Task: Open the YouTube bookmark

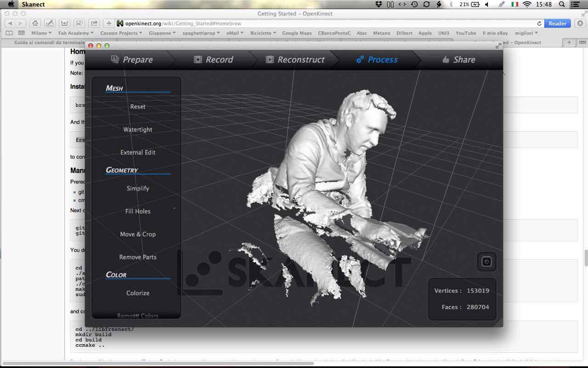Action: [x=466, y=33]
